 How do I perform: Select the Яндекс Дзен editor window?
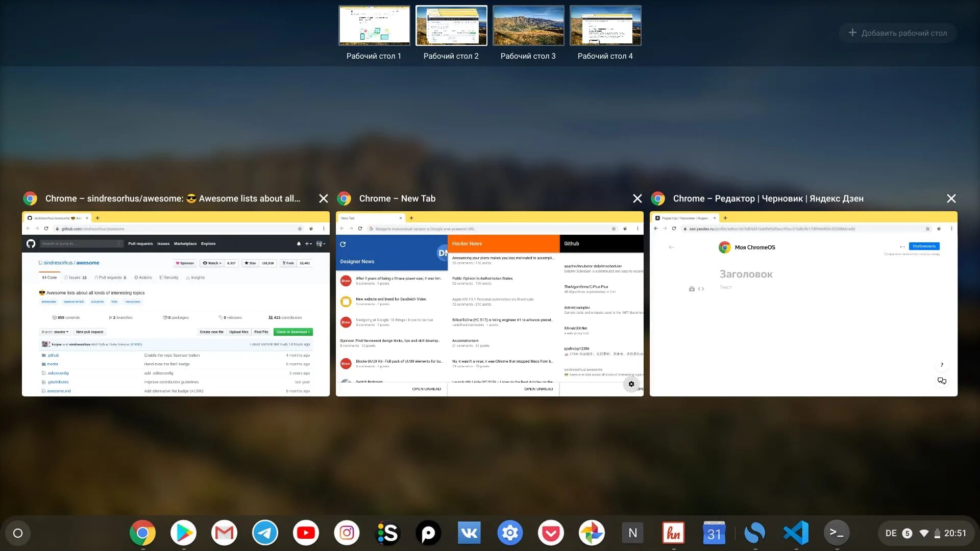tap(803, 304)
